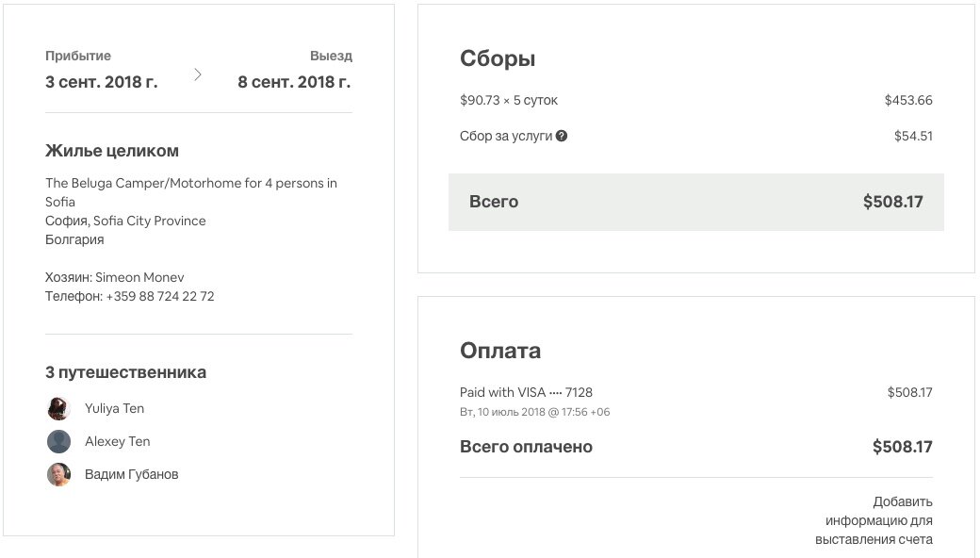Click the service fee help question-mark icon
The image size is (980, 558).
[562, 136]
